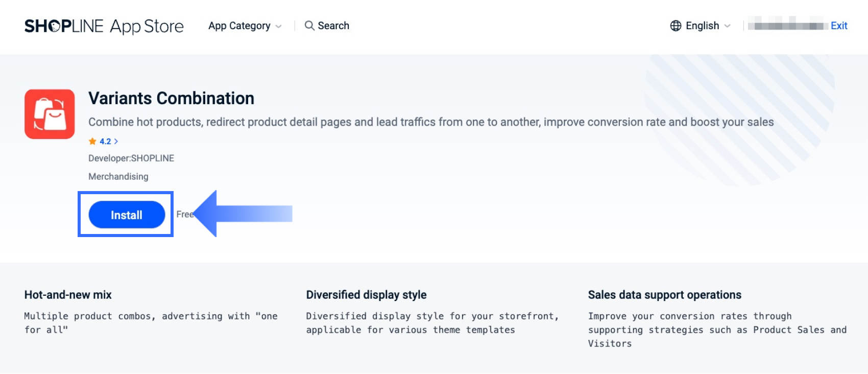Image resolution: width=868 pixels, height=374 pixels.
Task: Open the App Category menu
Action: (x=239, y=26)
